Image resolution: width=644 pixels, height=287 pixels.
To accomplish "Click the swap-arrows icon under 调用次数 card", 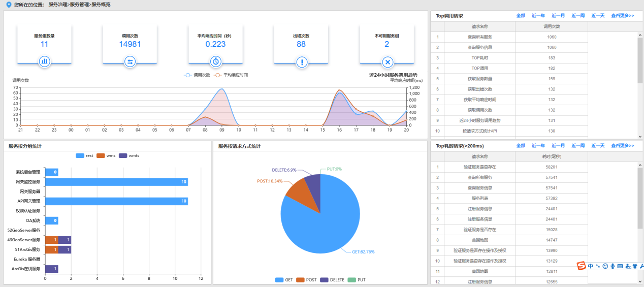I will click(x=130, y=62).
